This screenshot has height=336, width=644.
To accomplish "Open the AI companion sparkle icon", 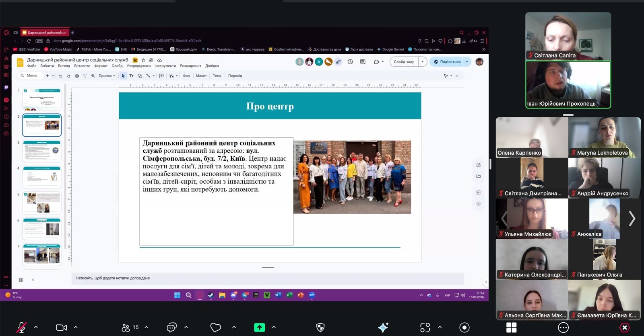I will 383,328.
